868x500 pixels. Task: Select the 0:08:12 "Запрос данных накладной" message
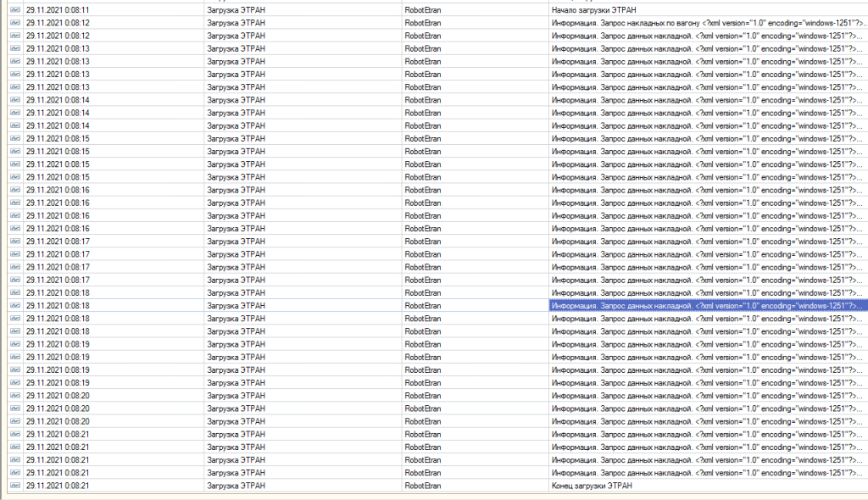click(707, 36)
